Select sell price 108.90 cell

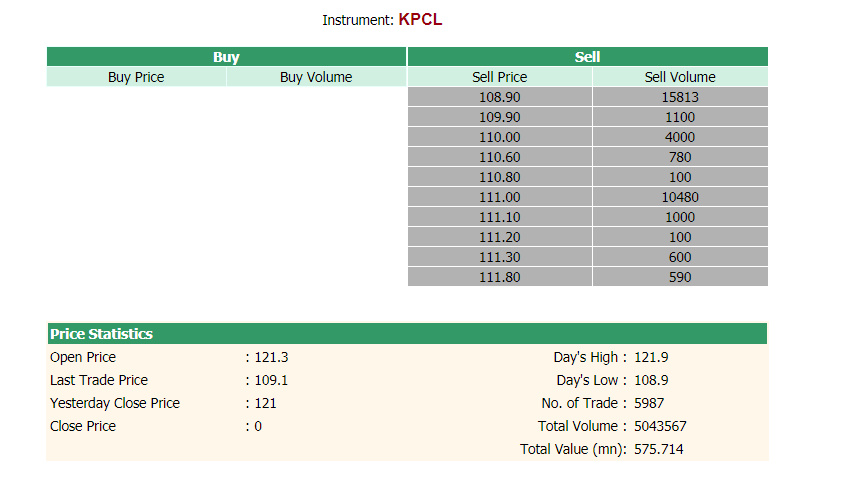point(499,97)
